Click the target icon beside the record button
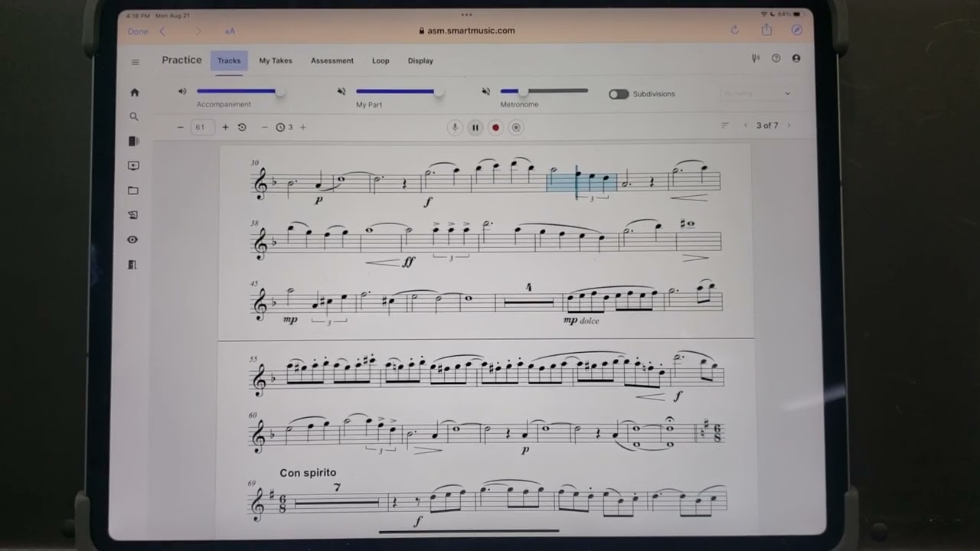Screen dimensions: 980x551 click(x=516, y=128)
